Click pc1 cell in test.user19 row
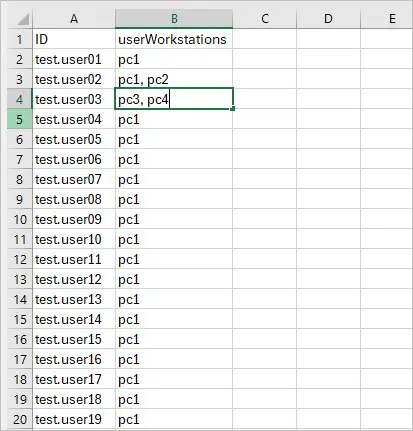The height and width of the screenshot is (431, 413). tap(174, 419)
